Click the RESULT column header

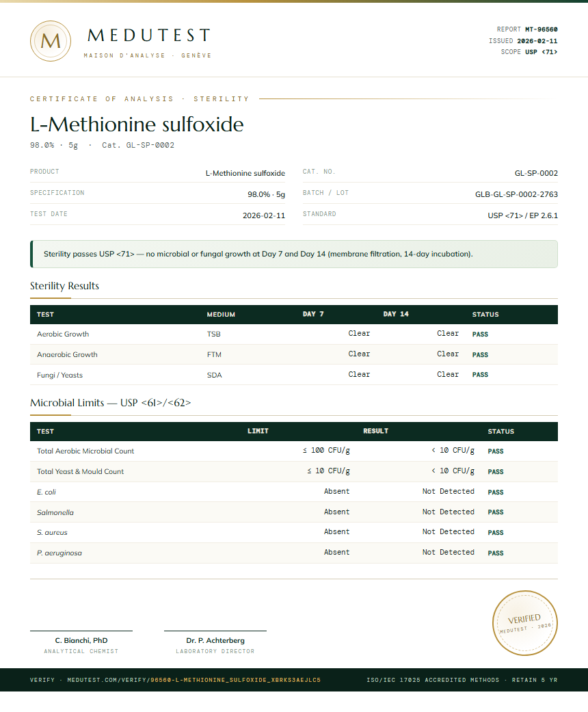point(375,431)
